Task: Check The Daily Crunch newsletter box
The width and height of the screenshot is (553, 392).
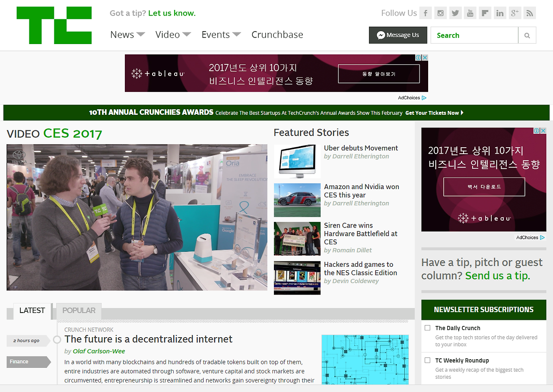Action: coord(427,328)
